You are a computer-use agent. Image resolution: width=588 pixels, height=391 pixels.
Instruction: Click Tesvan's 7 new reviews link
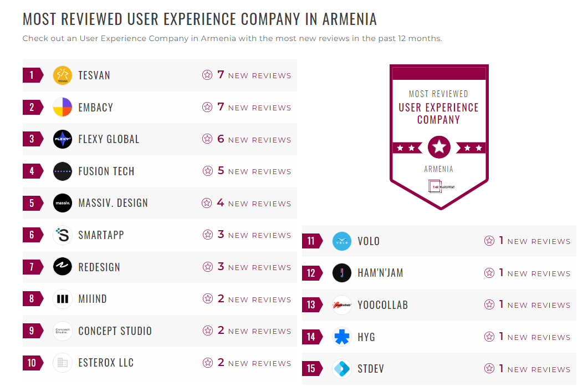254,75
